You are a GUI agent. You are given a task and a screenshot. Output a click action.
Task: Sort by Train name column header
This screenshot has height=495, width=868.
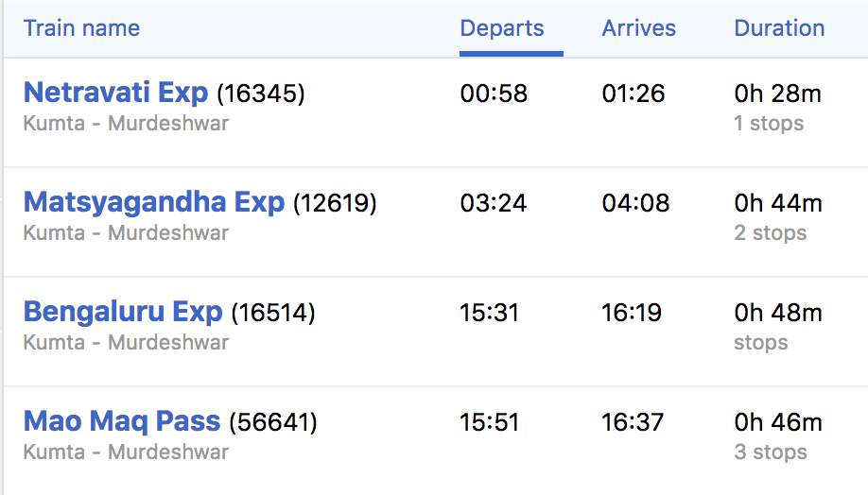click(x=81, y=28)
